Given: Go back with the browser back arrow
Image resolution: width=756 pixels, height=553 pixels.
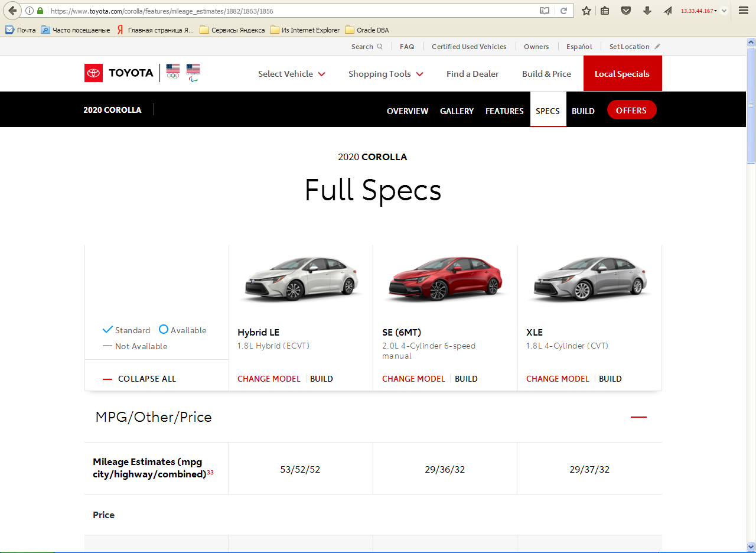Looking at the screenshot, I should click(x=12, y=11).
